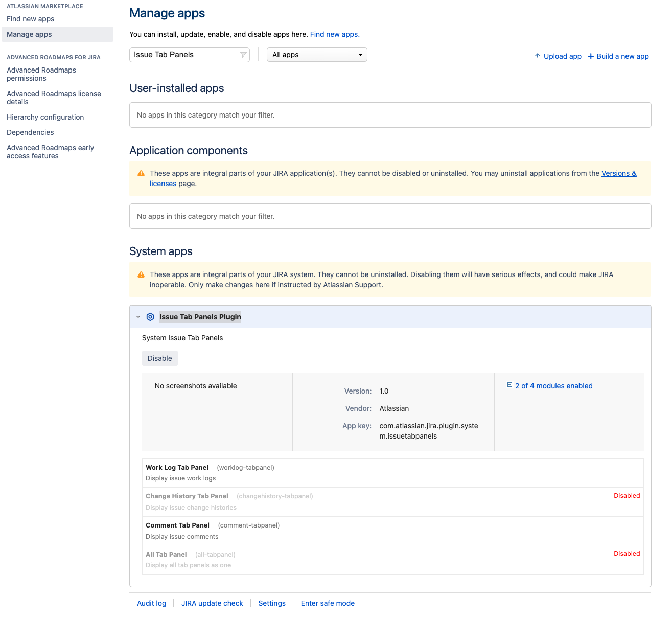Image resolution: width=672 pixels, height=619 pixels.
Task: Open Advanced Roadmaps early access features
Action: (x=51, y=152)
